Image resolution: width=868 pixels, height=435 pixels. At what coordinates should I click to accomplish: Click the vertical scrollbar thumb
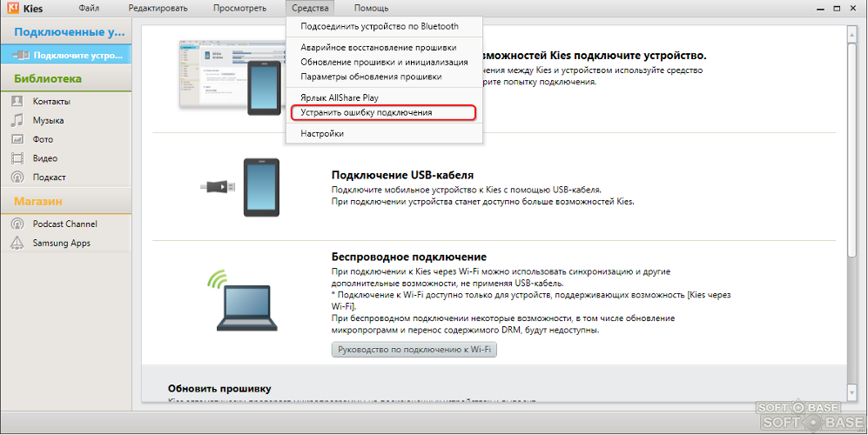pos(852,150)
